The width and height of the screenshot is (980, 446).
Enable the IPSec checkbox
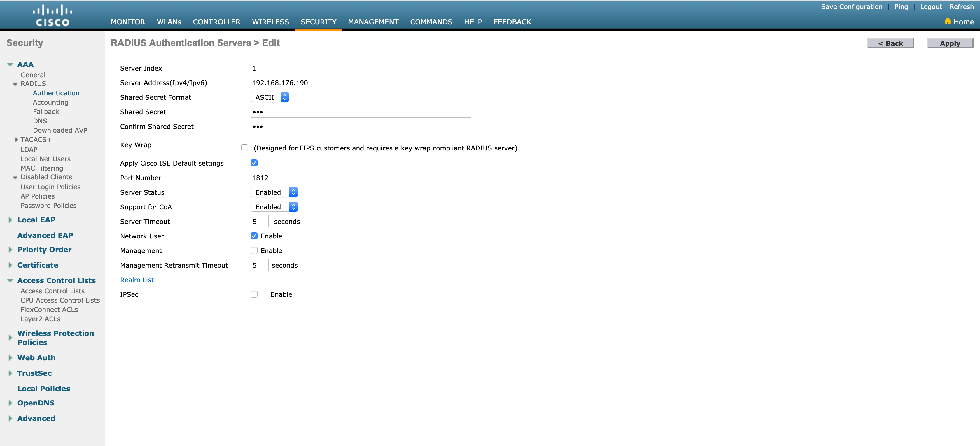pos(254,294)
